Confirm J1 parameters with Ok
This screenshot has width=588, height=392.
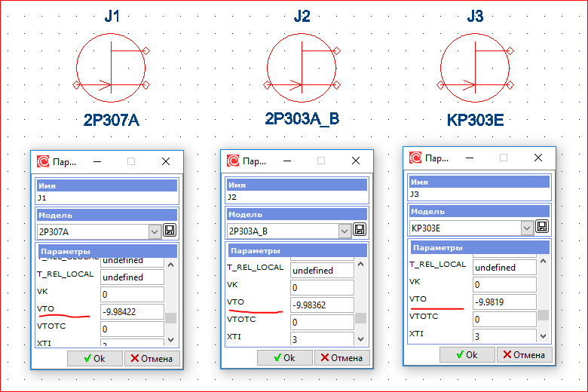click(95, 359)
